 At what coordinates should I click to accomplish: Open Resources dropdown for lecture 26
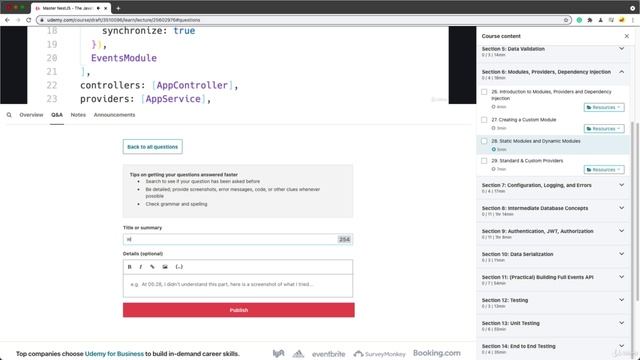pyautogui.click(x=604, y=107)
